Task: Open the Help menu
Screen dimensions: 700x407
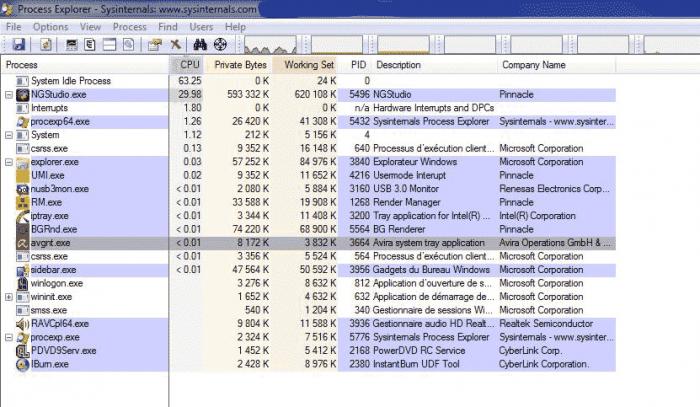Action: (235, 27)
